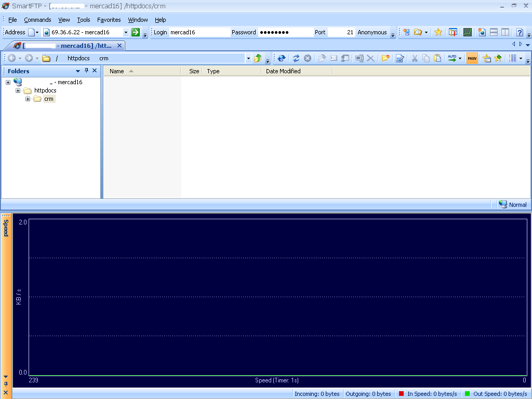The image size is (532, 399).
Task: Pin the Folders panel
Action: (87, 71)
